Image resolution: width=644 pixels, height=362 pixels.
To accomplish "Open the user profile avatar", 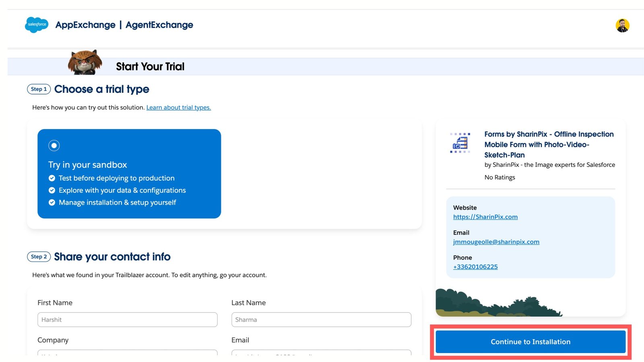I will [622, 25].
